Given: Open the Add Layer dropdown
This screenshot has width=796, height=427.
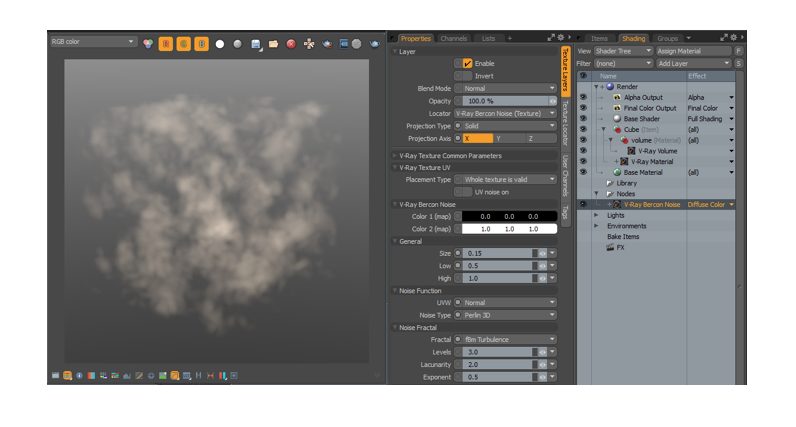Looking at the screenshot, I should click(693, 63).
